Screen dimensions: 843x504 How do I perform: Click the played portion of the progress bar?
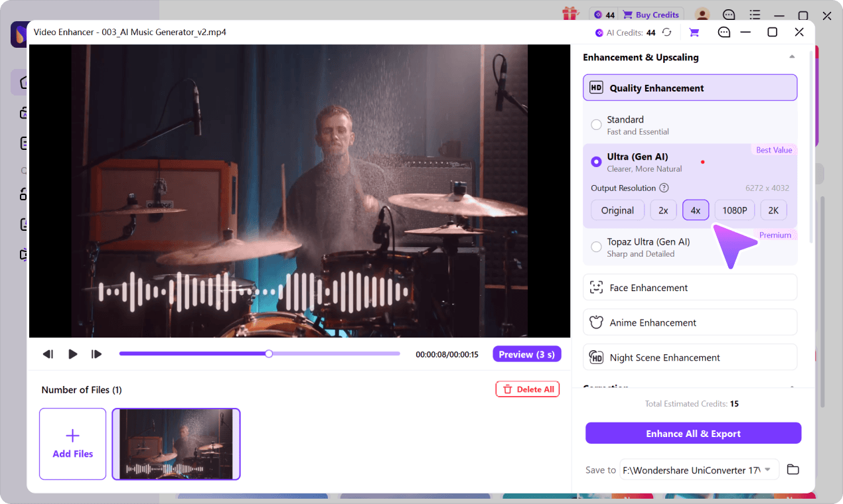click(x=192, y=354)
